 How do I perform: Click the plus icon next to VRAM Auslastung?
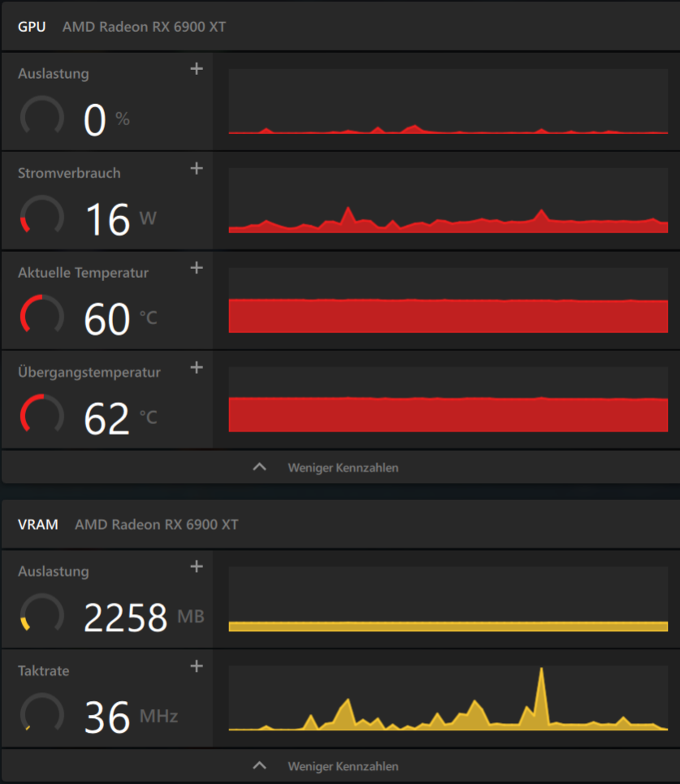(x=197, y=567)
